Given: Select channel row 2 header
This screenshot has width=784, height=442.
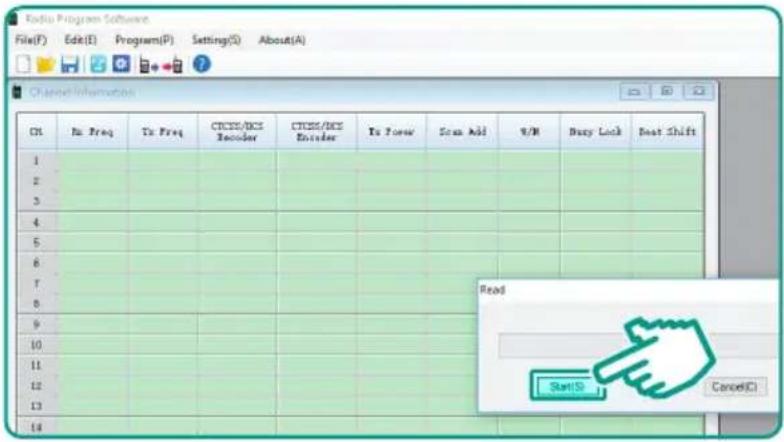Looking at the screenshot, I should (36, 181).
